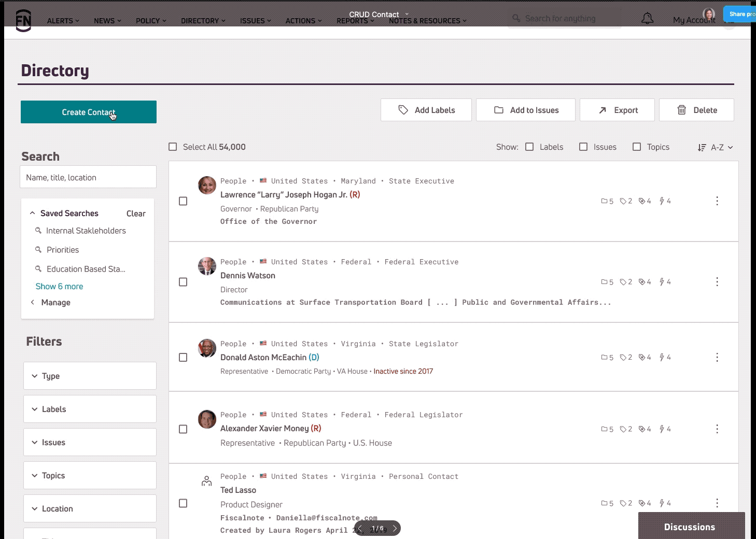
Task: Open the ALERTS menu
Action: click(63, 21)
